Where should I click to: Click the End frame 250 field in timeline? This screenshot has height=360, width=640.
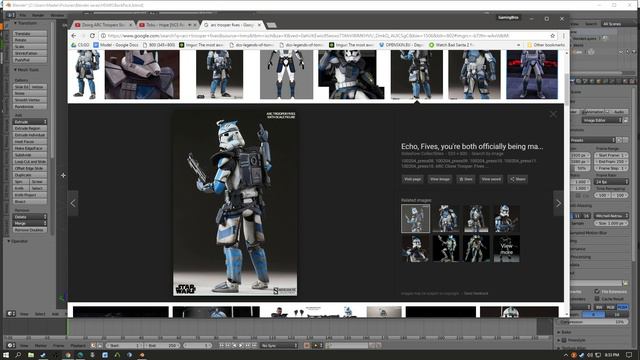coord(162,345)
